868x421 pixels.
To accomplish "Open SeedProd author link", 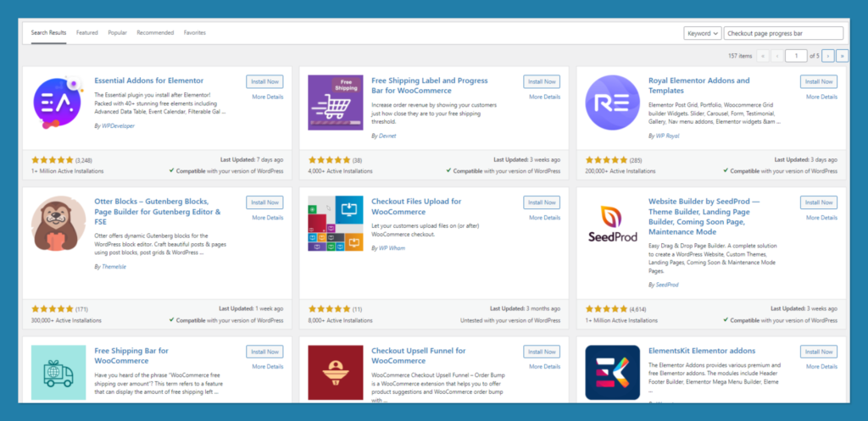I will coord(667,285).
